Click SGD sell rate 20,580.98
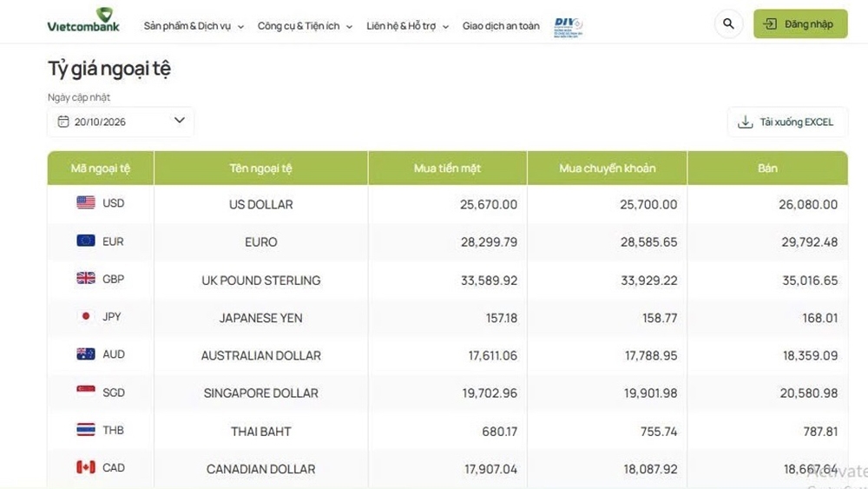The width and height of the screenshot is (868, 489). (809, 393)
